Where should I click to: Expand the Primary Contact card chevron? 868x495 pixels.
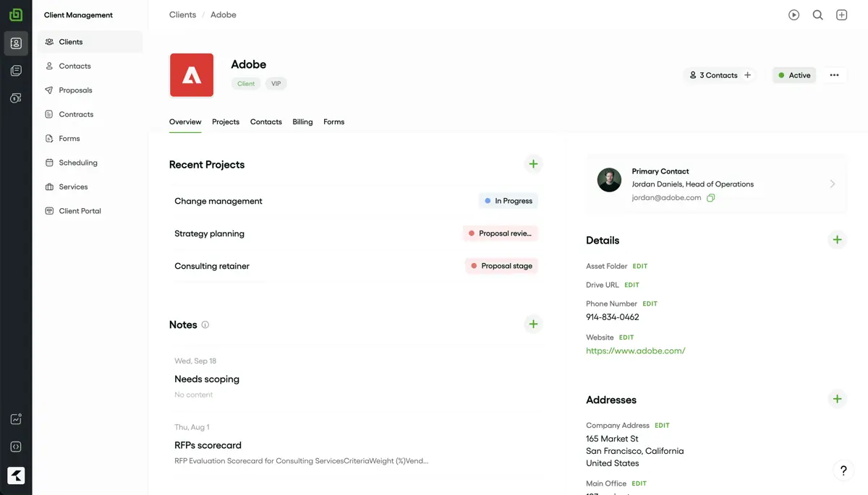pyautogui.click(x=833, y=184)
